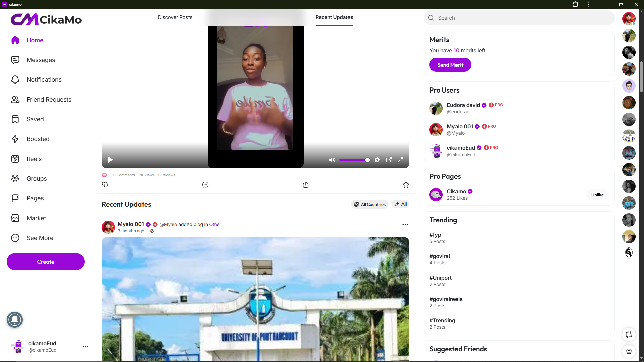
Task: Open All Countries filter dropdown
Action: point(370,204)
